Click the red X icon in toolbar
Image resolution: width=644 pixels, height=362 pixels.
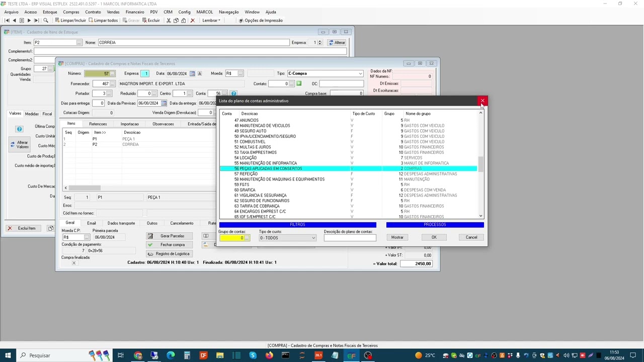click(x=192, y=21)
